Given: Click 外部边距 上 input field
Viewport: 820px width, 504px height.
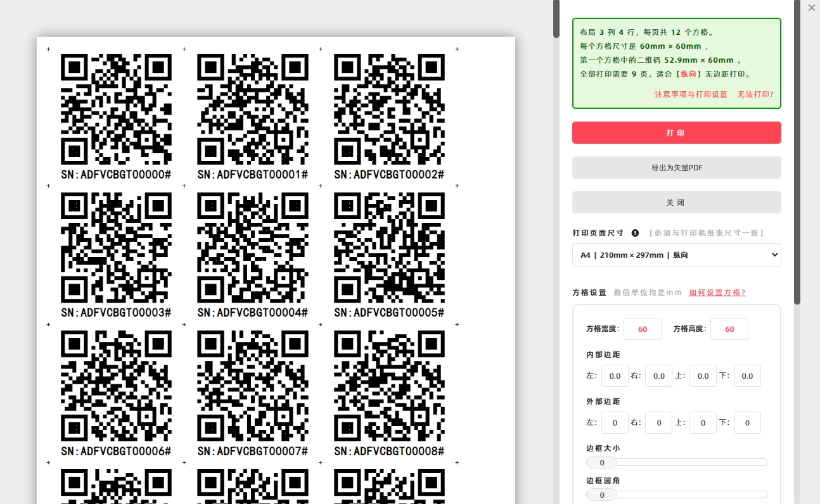Looking at the screenshot, I should pyautogui.click(x=703, y=423).
